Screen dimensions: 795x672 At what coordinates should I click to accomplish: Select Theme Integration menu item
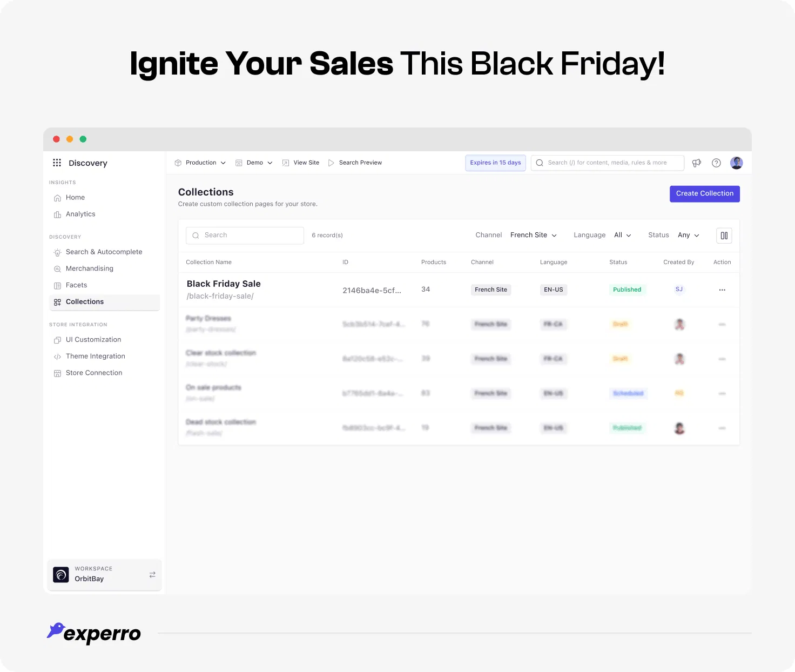95,356
